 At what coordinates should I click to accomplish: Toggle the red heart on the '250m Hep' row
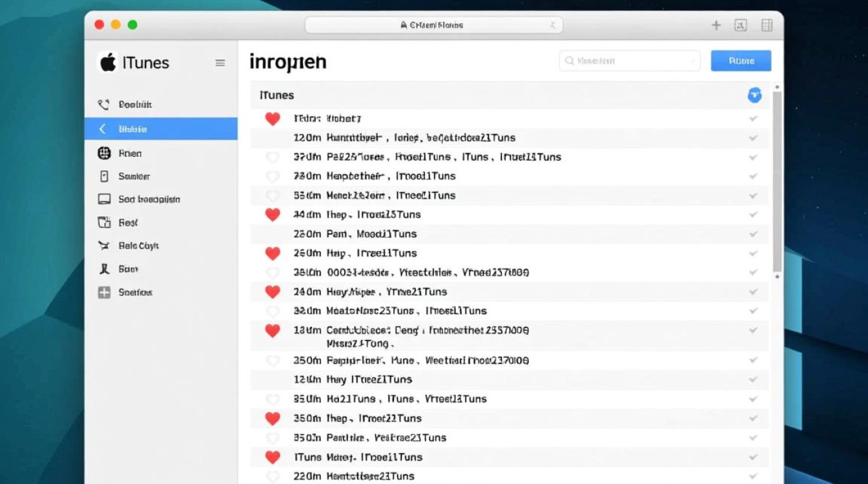(x=273, y=254)
